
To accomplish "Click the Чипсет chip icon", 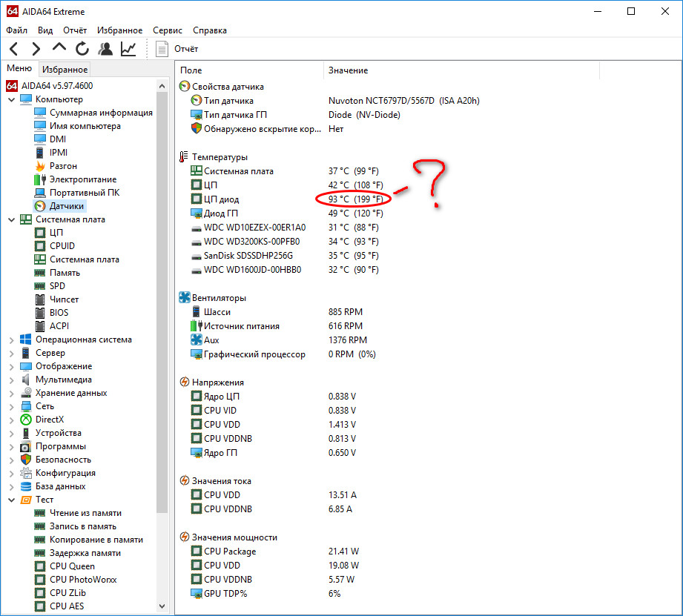I will [40, 299].
